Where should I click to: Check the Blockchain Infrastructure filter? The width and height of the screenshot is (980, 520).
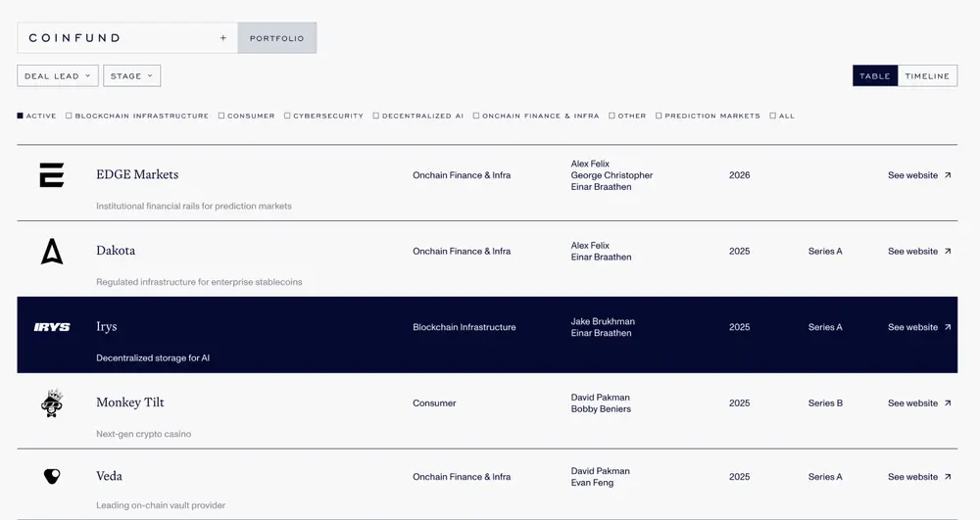tap(69, 116)
